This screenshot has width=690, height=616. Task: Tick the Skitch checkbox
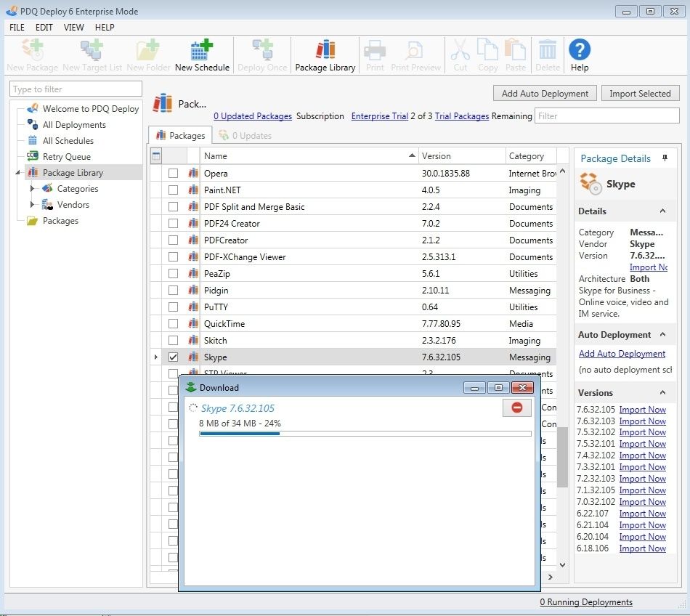[173, 340]
